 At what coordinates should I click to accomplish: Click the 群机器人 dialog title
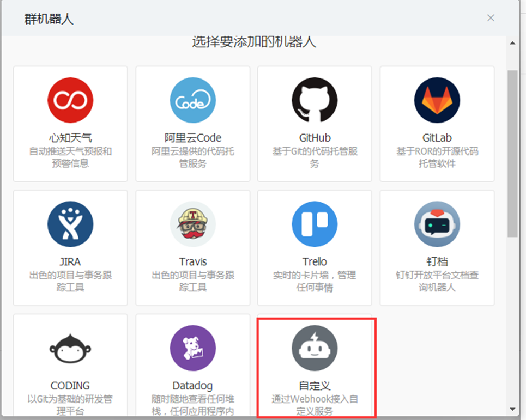[49, 19]
